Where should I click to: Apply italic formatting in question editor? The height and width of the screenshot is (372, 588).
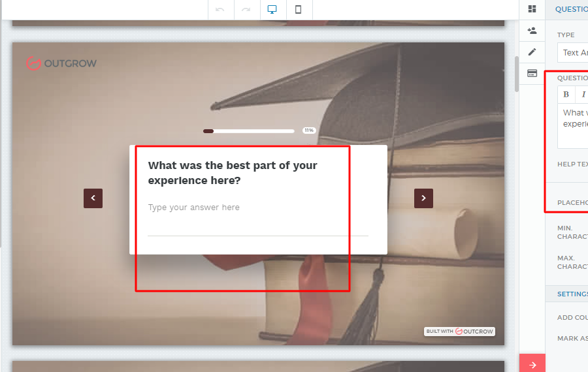(x=583, y=95)
